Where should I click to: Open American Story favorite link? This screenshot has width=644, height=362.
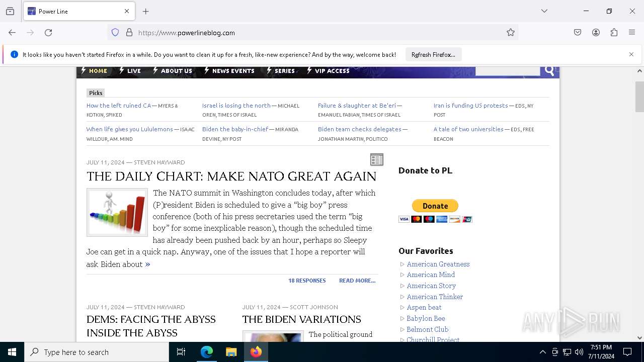pyautogui.click(x=431, y=286)
